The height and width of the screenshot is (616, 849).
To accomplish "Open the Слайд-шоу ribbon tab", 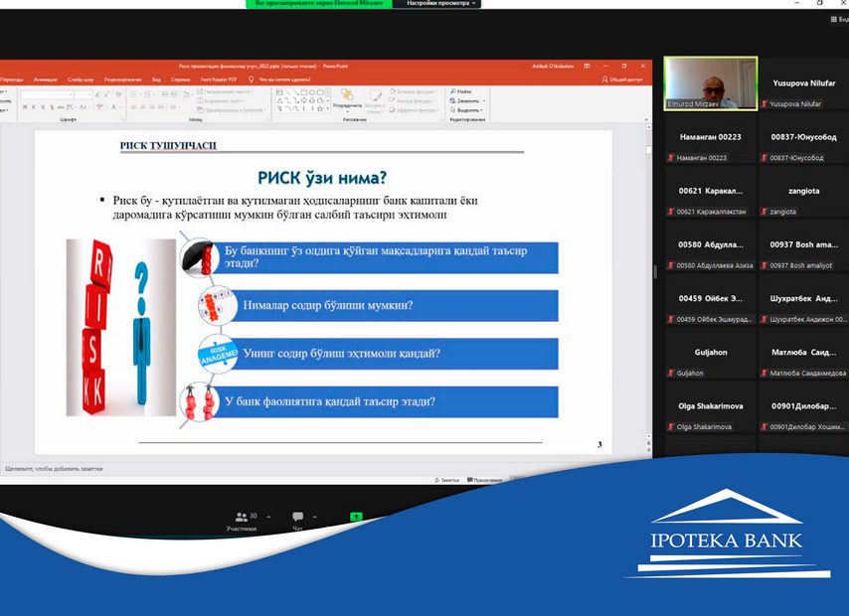I will click(81, 79).
